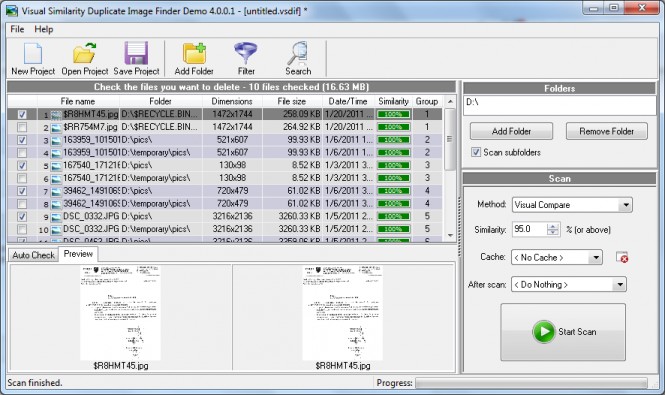Open the File menu
The width and height of the screenshot is (665, 395).
click(x=17, y=29)
